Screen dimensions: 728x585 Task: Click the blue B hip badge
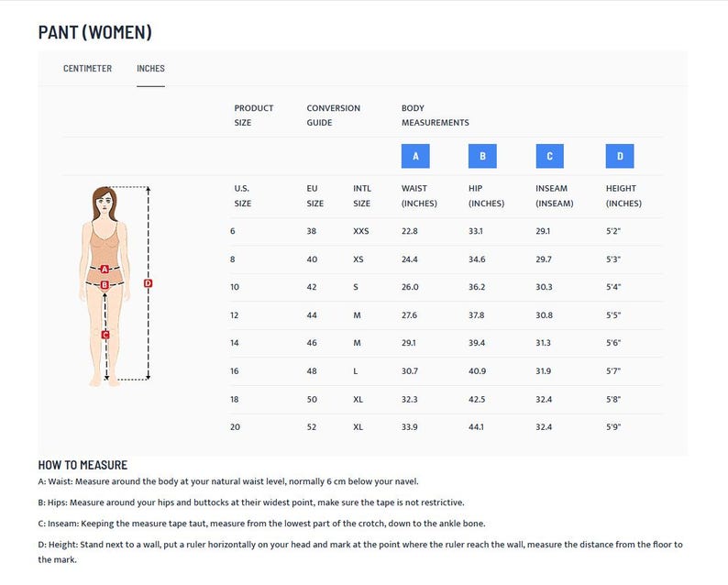482,156
